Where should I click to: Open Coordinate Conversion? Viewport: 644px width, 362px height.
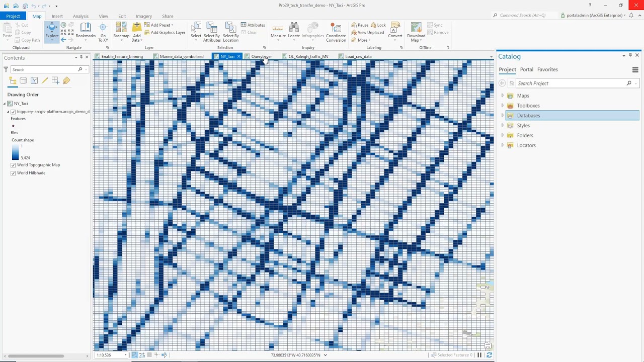336,32
